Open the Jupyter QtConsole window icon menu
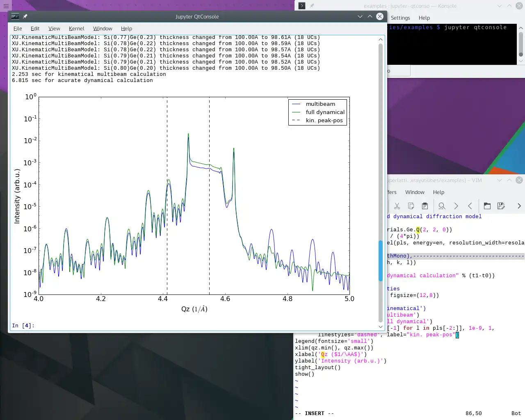The width and height of the screenshot is (525, 420). click(15, 16)
